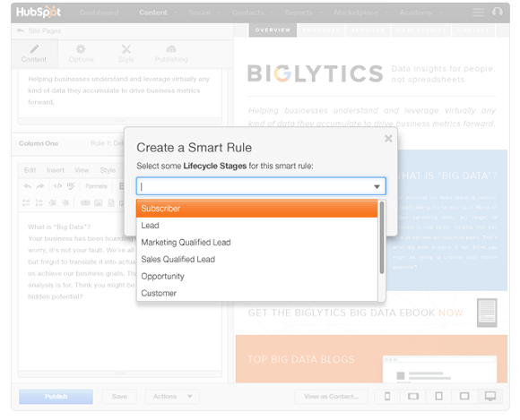Redo the edit in editor toolbar
520x420 pixels.
40,186
